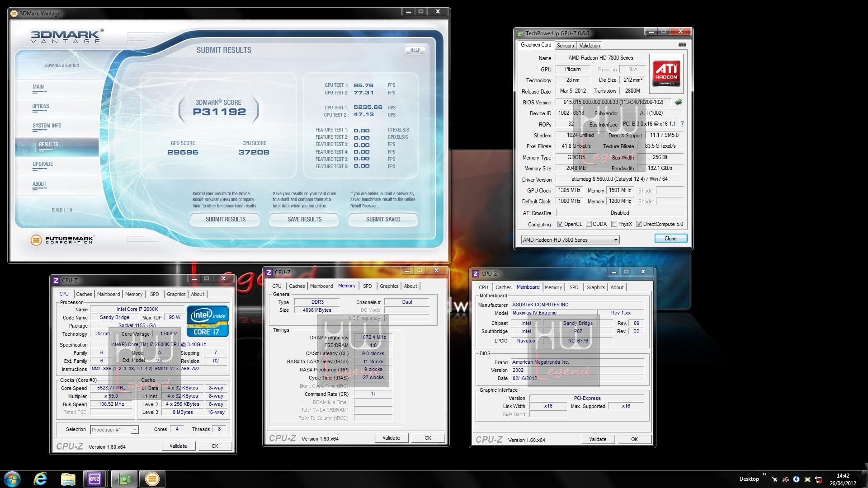
Task: Click Validate in CPU-Z Mainboard window
Action: [x=598, y=439]
